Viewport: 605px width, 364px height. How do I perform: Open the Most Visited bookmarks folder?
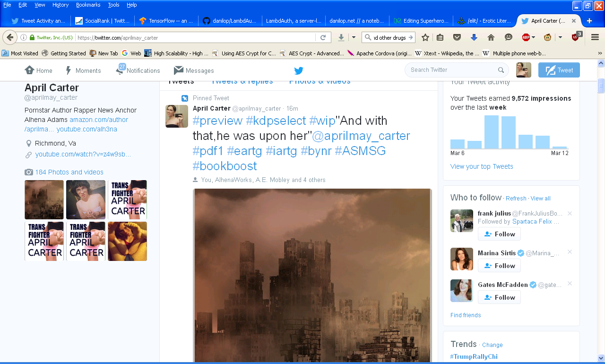click(x=20, y=53)
